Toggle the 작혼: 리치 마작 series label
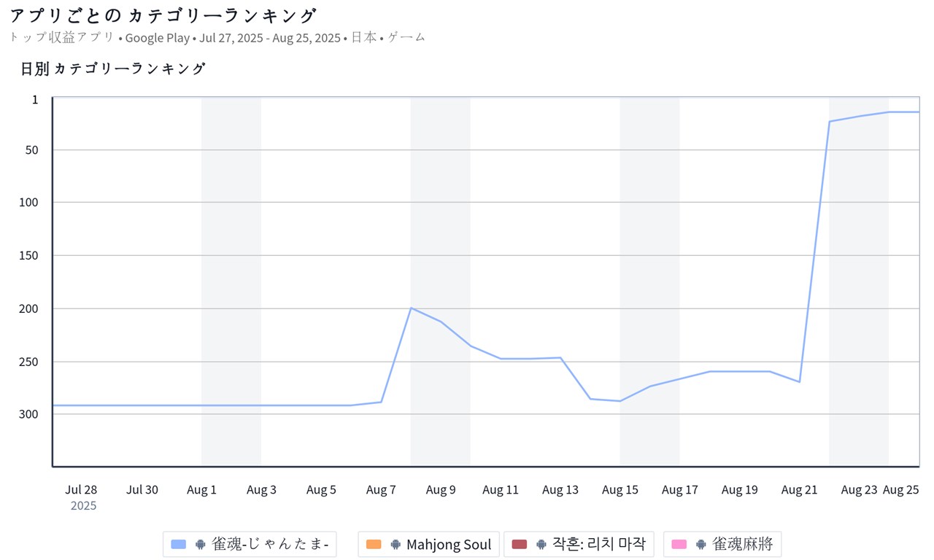This screenshot has width=934, height=560. (x=598, y=545)
